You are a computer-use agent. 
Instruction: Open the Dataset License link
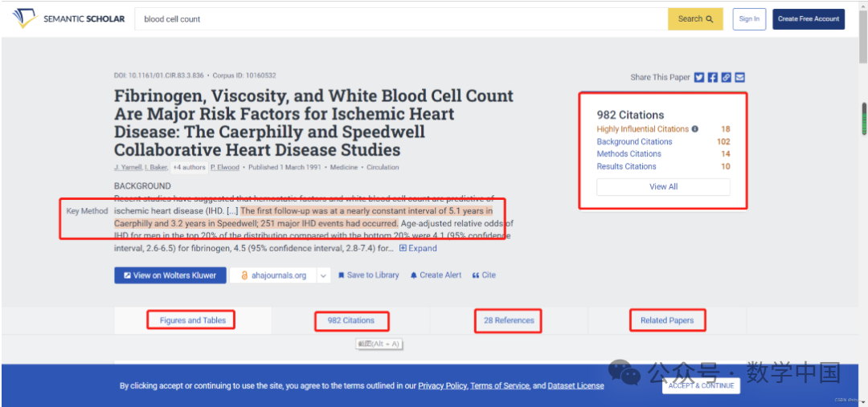[575, 386]
